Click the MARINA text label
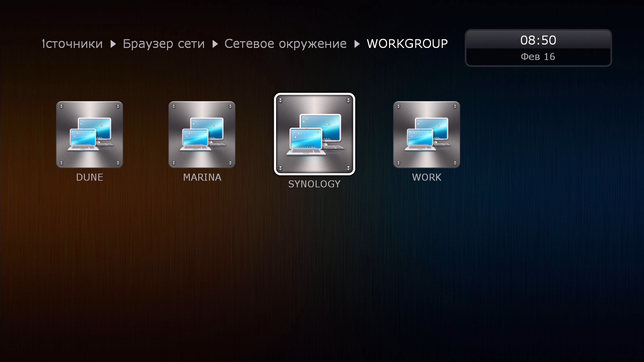 [202, 177]
